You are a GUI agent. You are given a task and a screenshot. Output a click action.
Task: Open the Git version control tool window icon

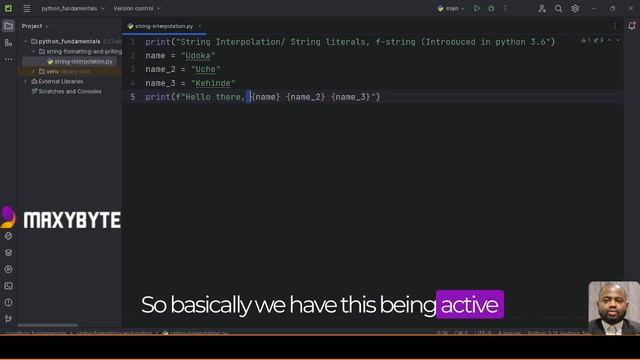pyautogui.click(x=8, y=319)
